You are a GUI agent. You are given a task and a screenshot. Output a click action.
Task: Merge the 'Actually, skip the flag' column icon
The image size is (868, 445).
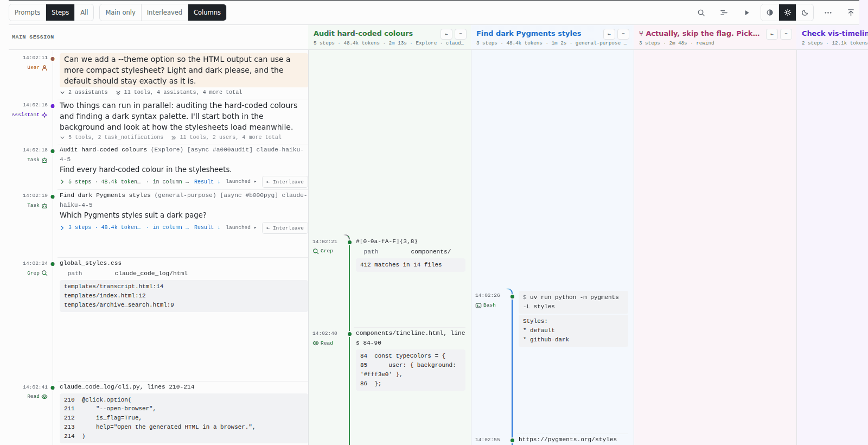click(772, 34)
